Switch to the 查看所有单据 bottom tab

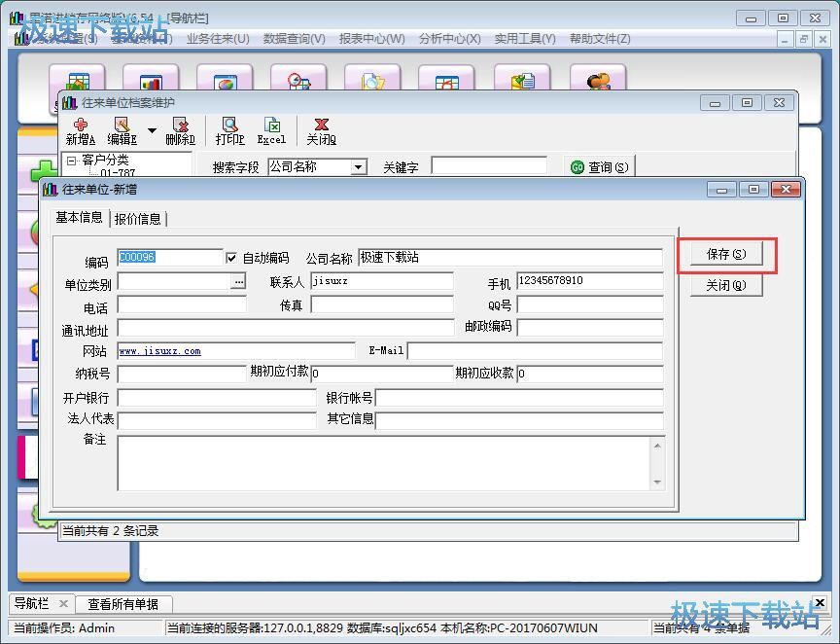(x=122, y=604)
